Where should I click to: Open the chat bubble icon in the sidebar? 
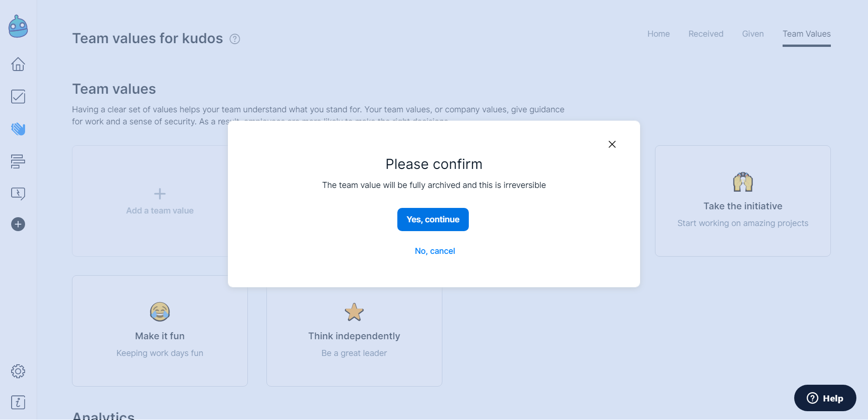point(18,194)
